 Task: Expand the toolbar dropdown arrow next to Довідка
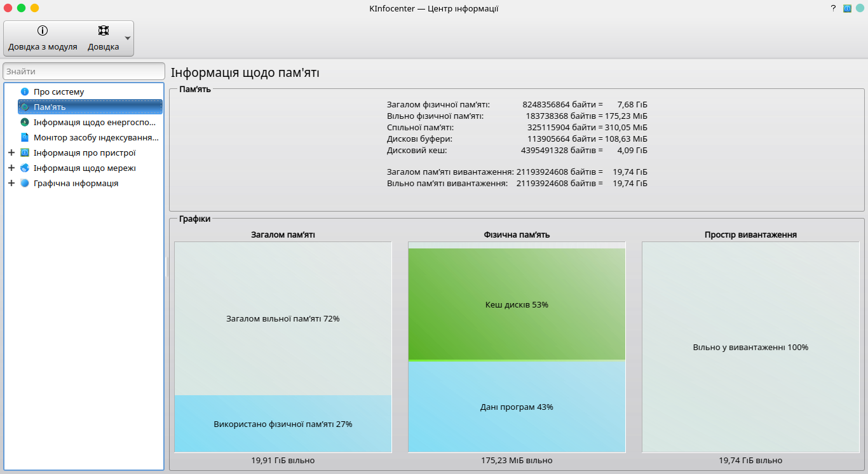pyautogui.click(x=128, y=38)
